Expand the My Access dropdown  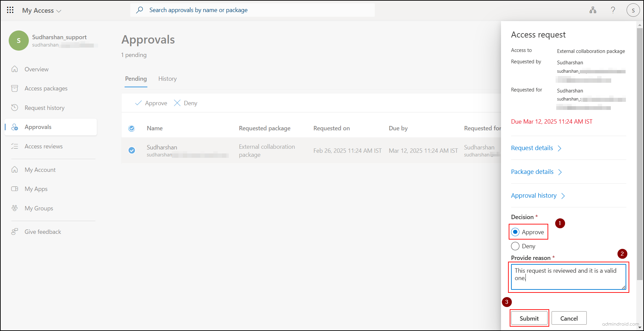pos(42,10)
